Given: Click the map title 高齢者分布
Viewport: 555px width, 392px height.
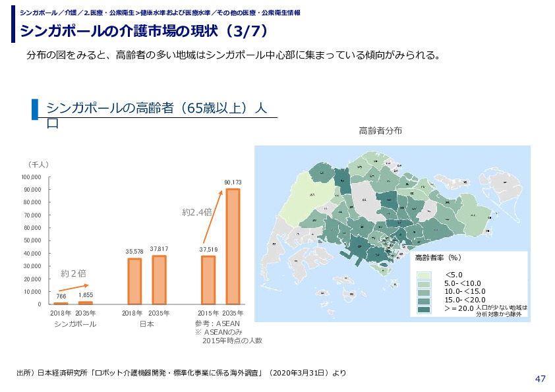Looking at the screenshot, I should 380,130.
